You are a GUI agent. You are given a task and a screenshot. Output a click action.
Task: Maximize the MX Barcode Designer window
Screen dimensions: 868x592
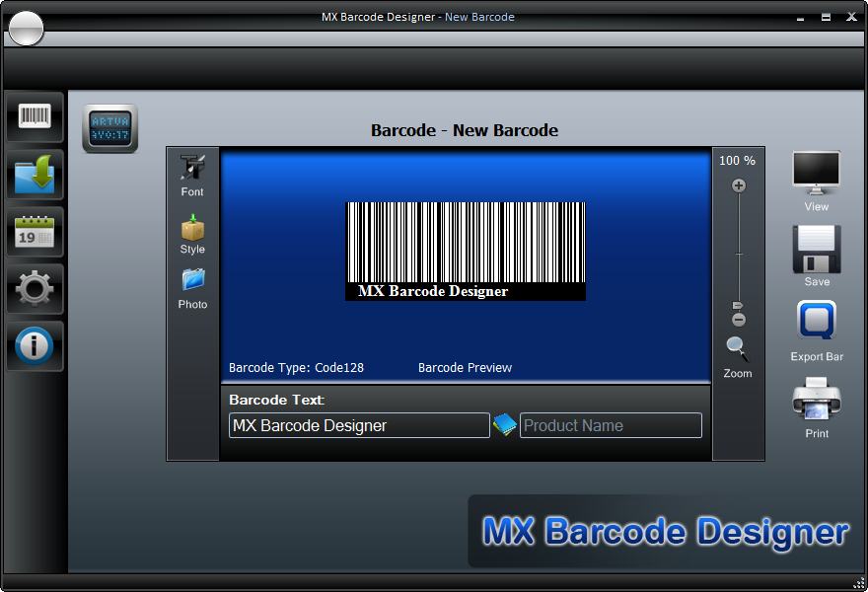[826, 17]
